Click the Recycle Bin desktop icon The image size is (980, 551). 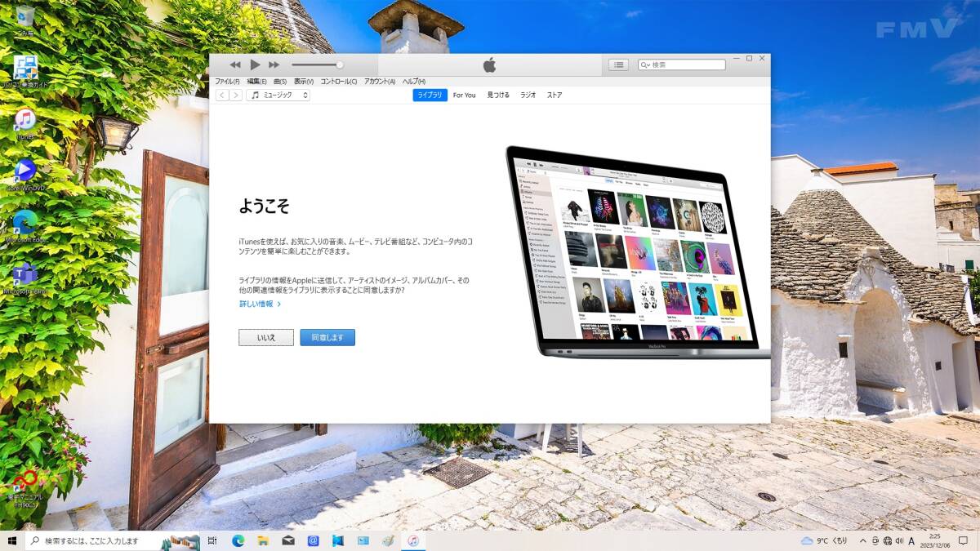(x=25, y=20)
